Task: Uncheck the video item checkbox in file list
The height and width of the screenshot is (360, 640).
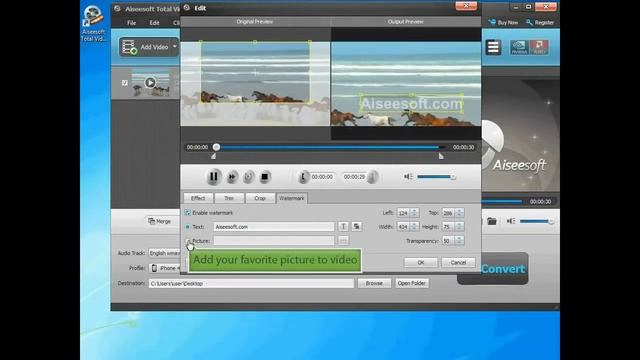Action: (x=125, y=83)
